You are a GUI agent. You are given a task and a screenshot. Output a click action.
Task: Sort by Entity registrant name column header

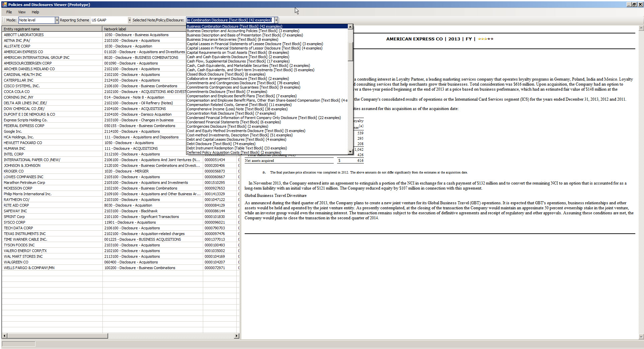[52, 29]
